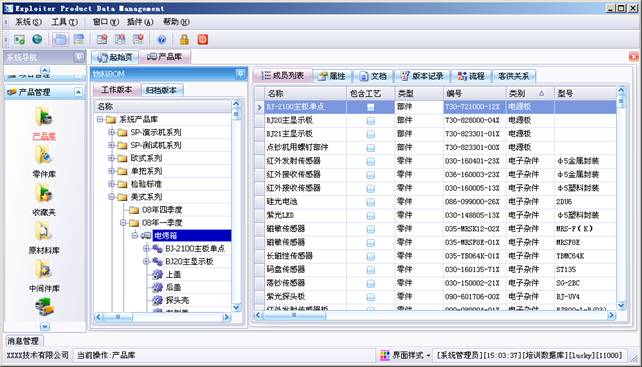642x367 pixels.
Task: Click the first toolbar icon with green dot
Action: tap(19, 39)
